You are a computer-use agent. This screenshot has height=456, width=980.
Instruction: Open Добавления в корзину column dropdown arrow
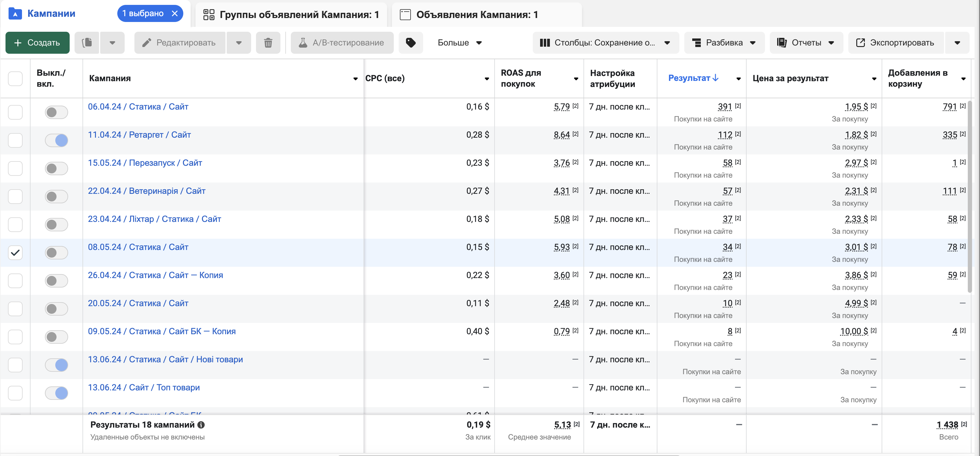pyautogui.click(x=963, y=79)
